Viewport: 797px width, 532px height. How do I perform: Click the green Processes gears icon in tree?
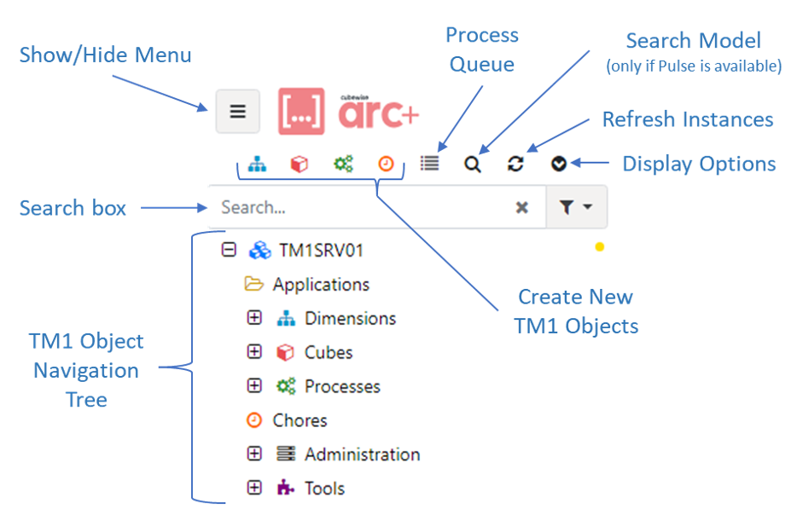[x=286, y=386]
